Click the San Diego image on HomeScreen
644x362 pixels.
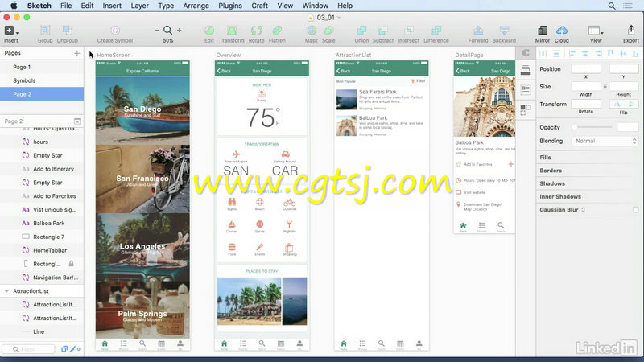coord(142,110)
